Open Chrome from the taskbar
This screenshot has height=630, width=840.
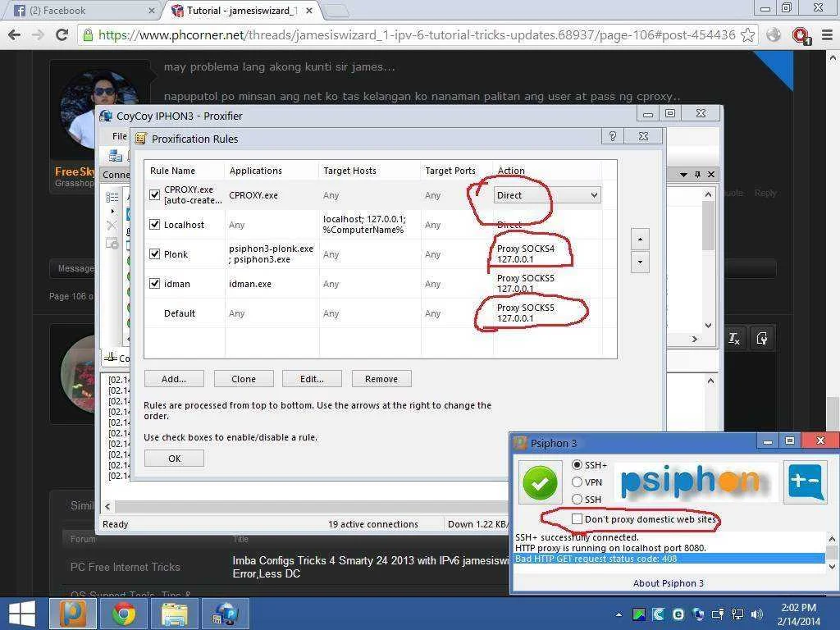(124, 614)
